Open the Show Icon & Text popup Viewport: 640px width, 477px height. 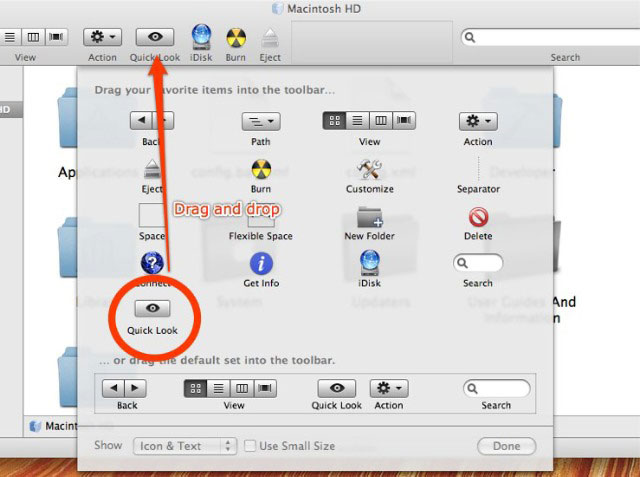pyautogui.click(x=185, y=446)
